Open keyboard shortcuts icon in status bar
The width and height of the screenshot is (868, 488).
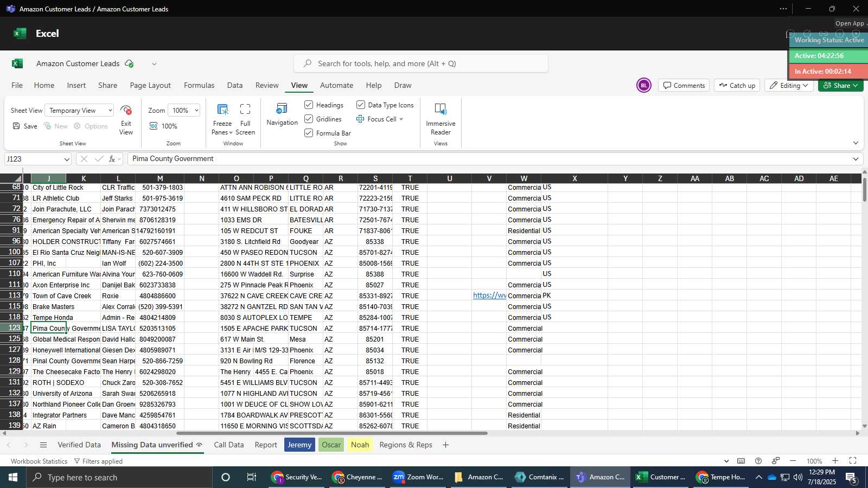point(741,461)
